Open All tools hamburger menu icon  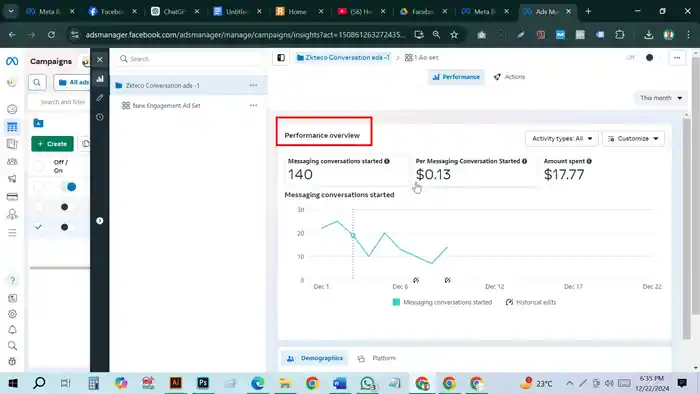[x=12, y=232]
